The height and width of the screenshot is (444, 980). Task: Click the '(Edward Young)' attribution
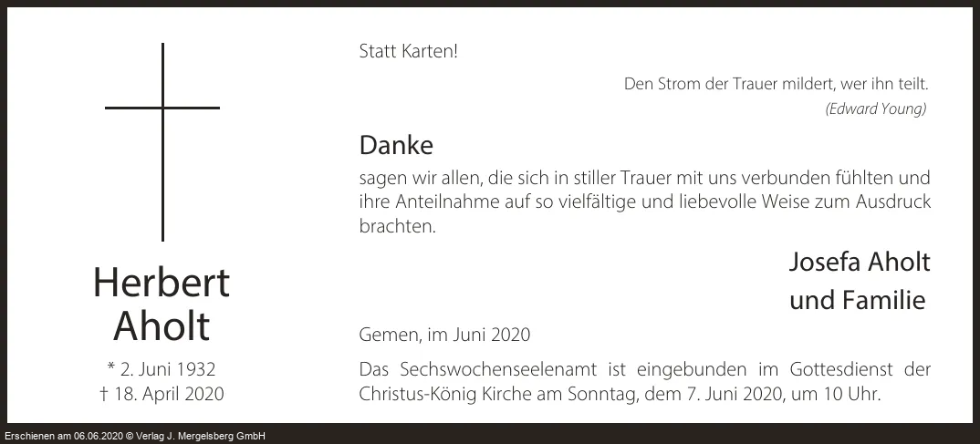[875, 109]
